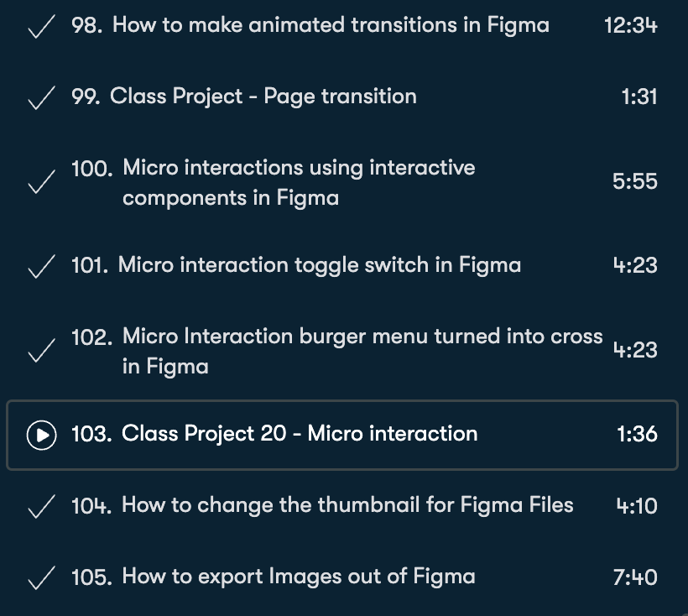
Task: Click the checkmark icon for lesson 101
Action: point(39,268)
